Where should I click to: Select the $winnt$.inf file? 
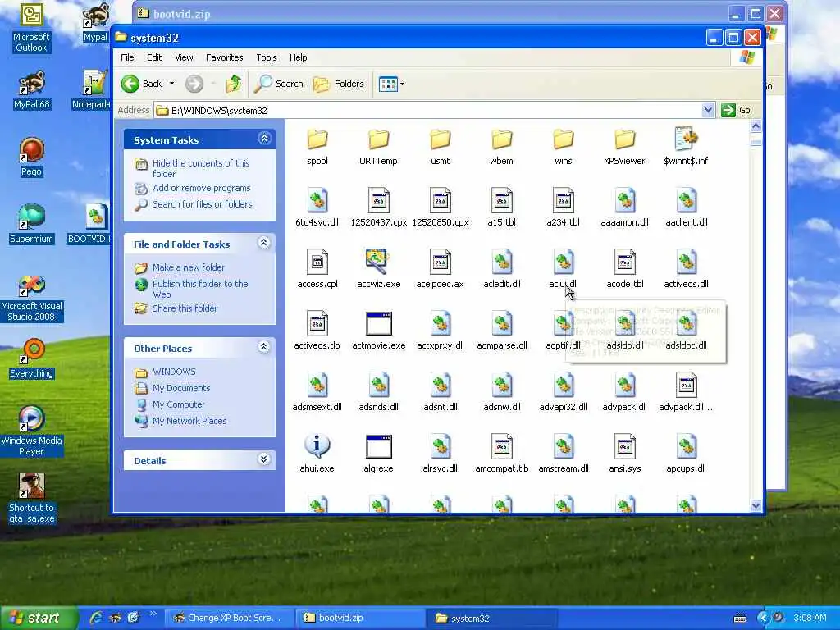(686, 147)
